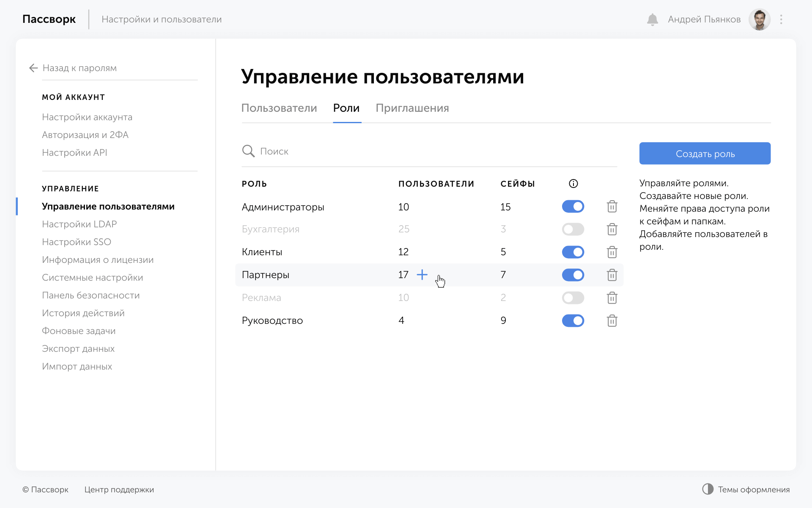Click the 15 safes count for Администраторы
Viewport: 812px width, 508px height.
[505, 207]
